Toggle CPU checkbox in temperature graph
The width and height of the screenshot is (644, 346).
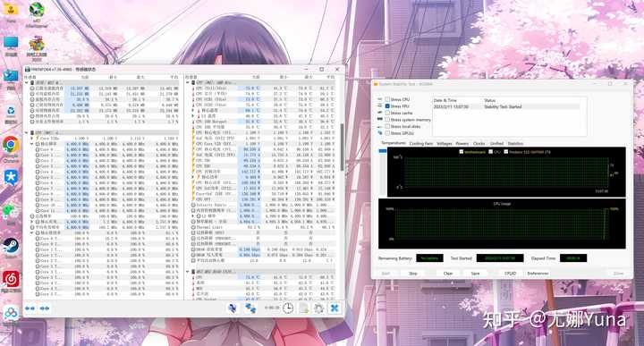click(x=491, y=152)
